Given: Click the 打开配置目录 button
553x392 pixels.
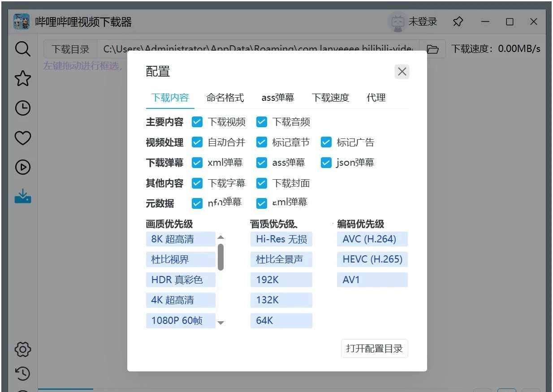Looking at the screenshot, I should pos(374,349).
